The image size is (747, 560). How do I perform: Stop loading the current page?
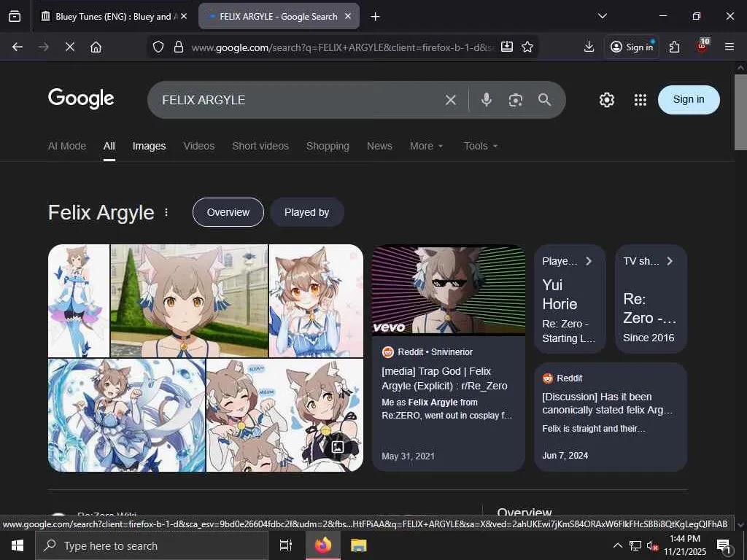pyautogui.click(x=69, y=47)
